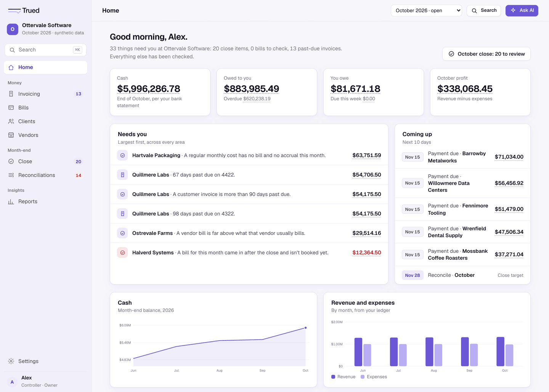Click the Revenue legend swatch
Screen dimensions: 549x392
pos(333,377)
